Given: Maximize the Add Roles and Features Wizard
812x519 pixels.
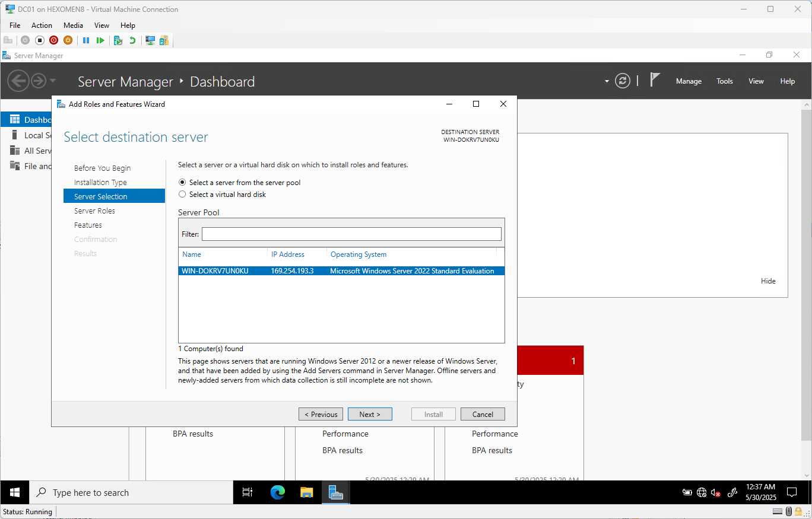Looking at the screenshot, I should click(x=476, y=104).
